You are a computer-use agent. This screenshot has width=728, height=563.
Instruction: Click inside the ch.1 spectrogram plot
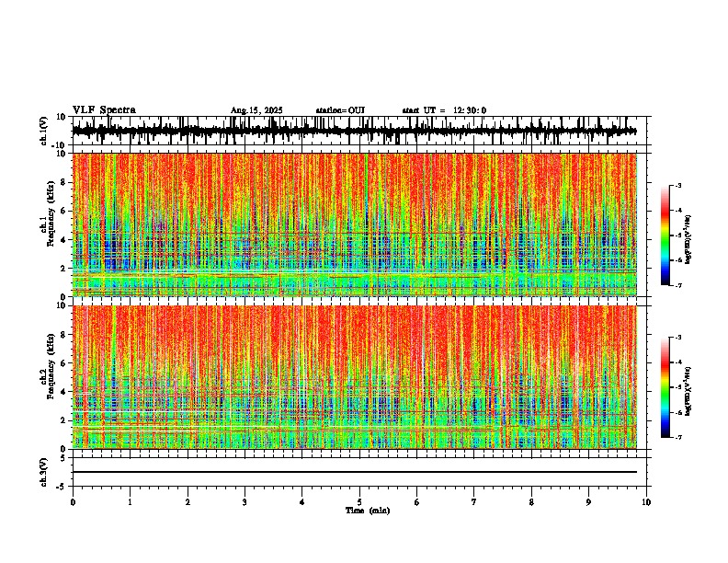[355, 224]
